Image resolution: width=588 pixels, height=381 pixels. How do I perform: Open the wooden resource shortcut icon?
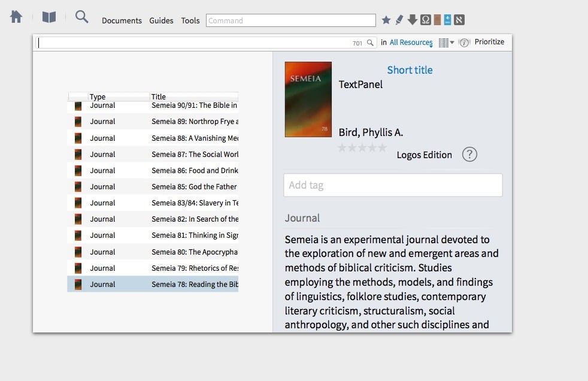click(x=437, y=20)
